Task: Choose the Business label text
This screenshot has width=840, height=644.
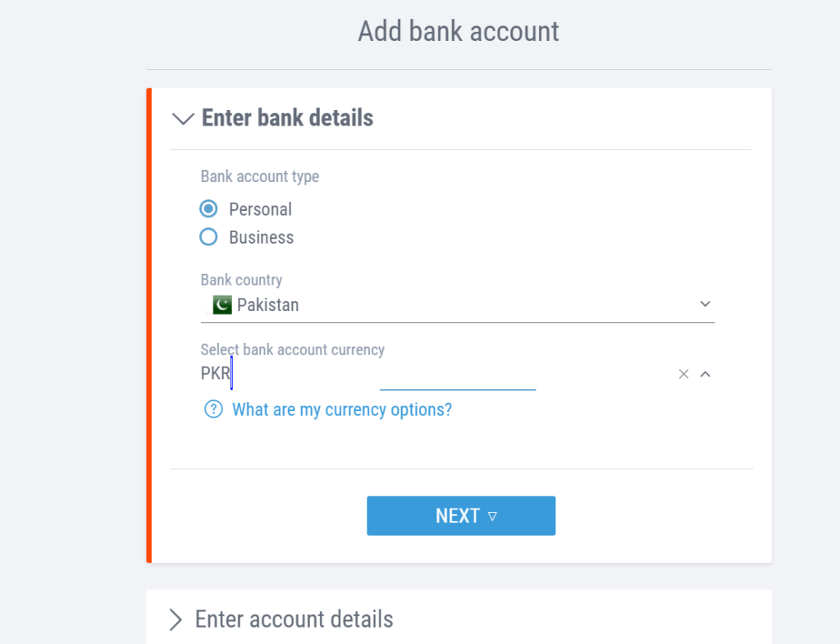Action: pyautogui.click(x=261, y=238)
